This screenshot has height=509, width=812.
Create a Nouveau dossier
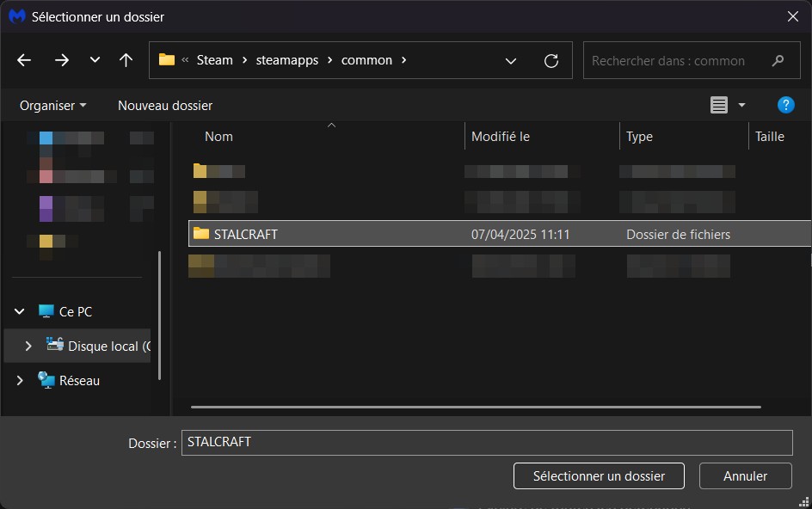[165, 106]
